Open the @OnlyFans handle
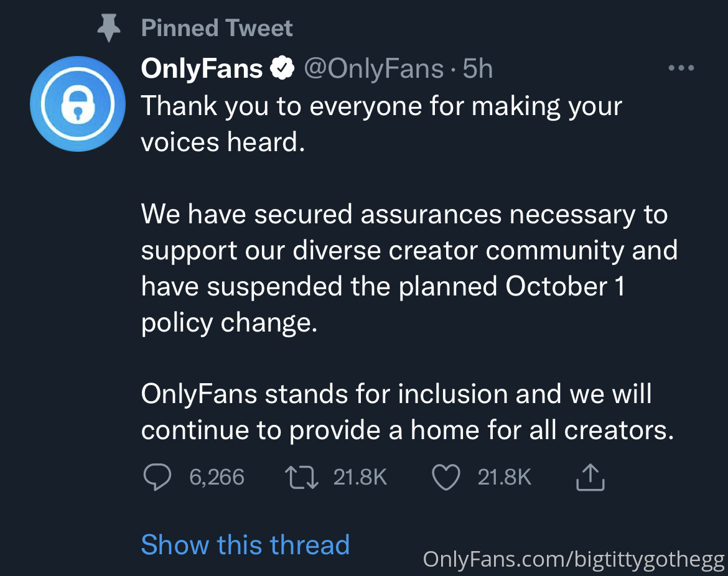 coord(373,68)
